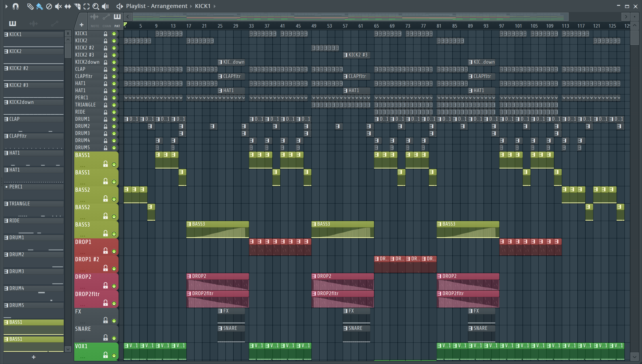Select the Zoom magnifier tool
Viewport: 642px width, 364px height.
pyautogui.click(x=96, y=6)
